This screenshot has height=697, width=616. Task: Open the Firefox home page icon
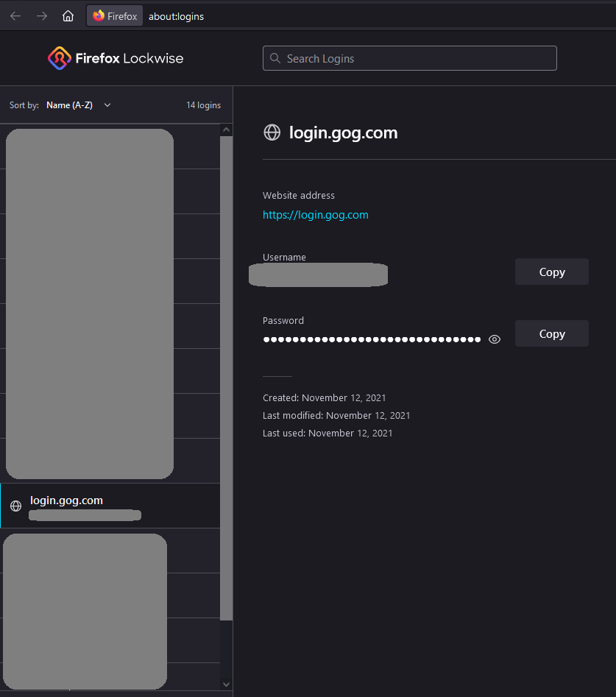68,16
